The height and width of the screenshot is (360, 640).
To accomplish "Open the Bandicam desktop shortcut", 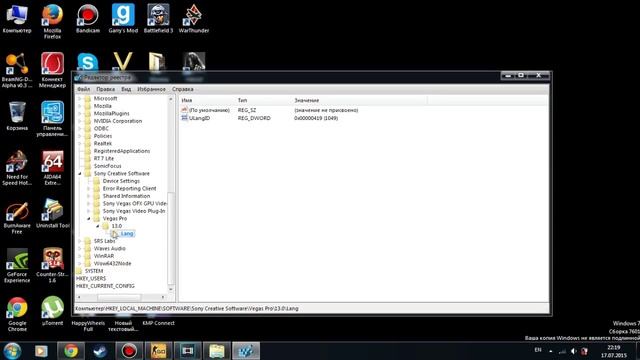I will (x=87, y=18).
